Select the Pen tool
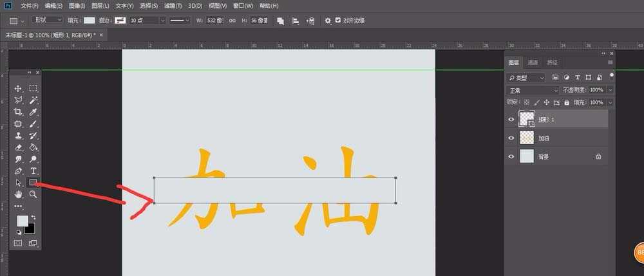Screen dimensions: 644x276 tap(19, 171)
